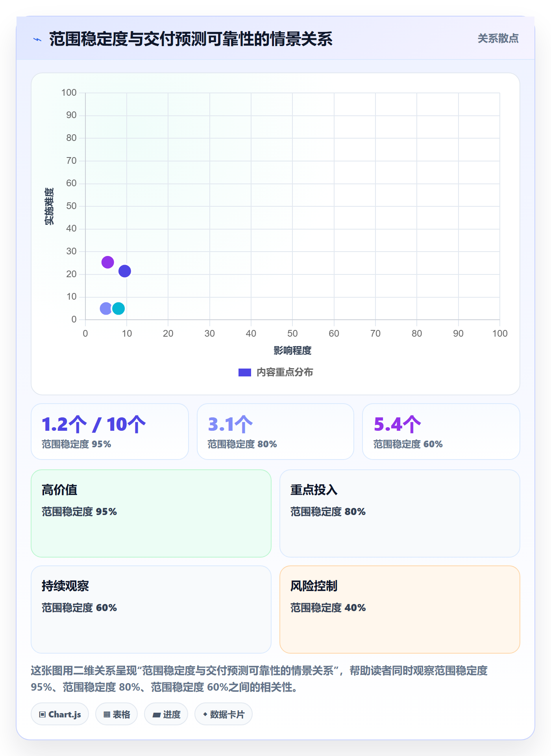
Task: Click the y-axis tick label 100
Action: (69, 93)
